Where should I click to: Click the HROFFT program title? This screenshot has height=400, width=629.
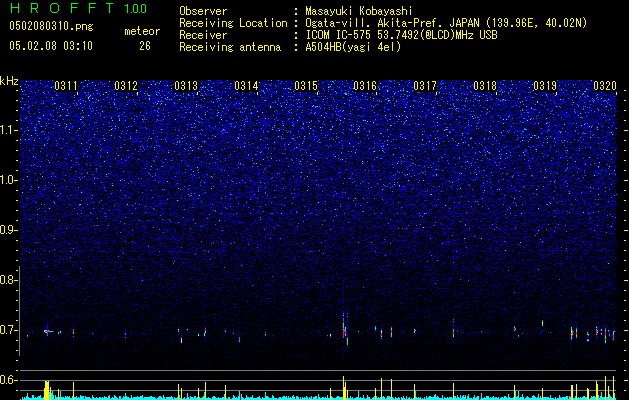62,8
